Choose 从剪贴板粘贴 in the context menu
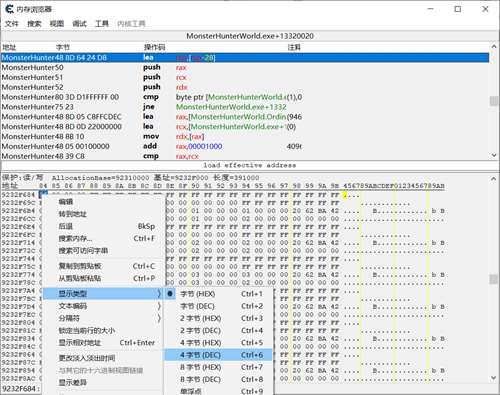Image resolution: width=500 pixels, height=395 pixels. pos(104,278)
